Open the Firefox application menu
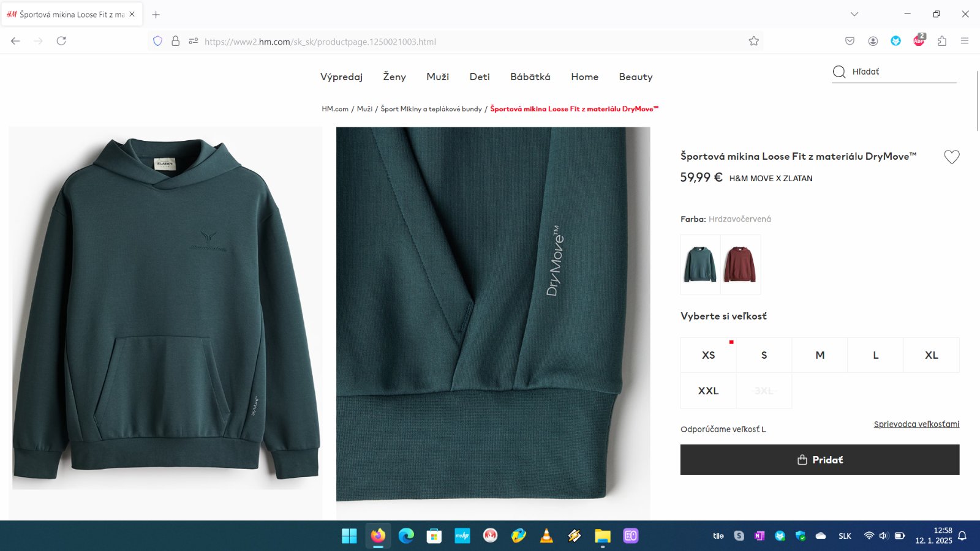Viewport: 980px width, 551px height. (x=965, y=41)
